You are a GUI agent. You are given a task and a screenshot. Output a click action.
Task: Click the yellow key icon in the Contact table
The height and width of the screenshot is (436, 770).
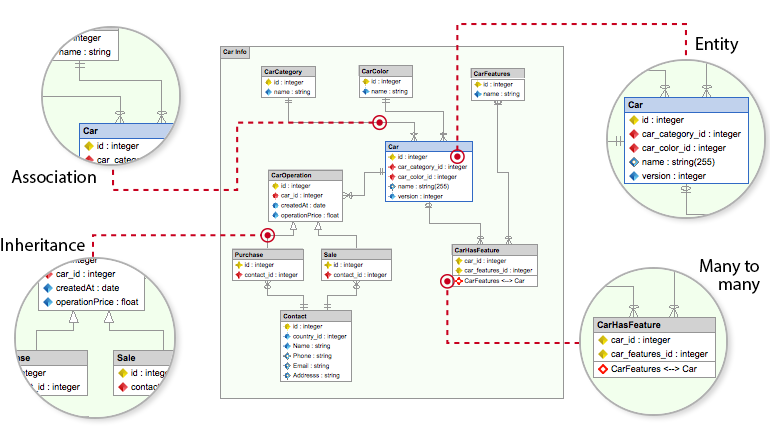click(287, 326)
